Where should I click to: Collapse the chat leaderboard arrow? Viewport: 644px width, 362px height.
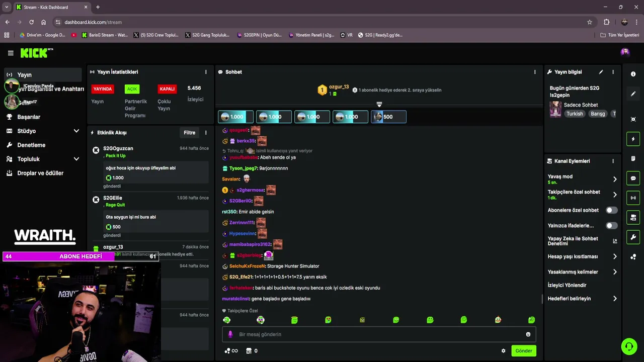point(379,105)
